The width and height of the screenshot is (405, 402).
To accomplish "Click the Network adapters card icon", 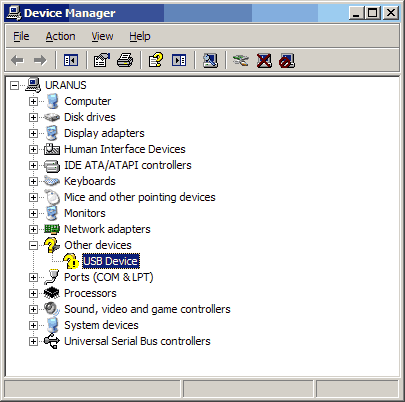I will (x=52, y=229).
